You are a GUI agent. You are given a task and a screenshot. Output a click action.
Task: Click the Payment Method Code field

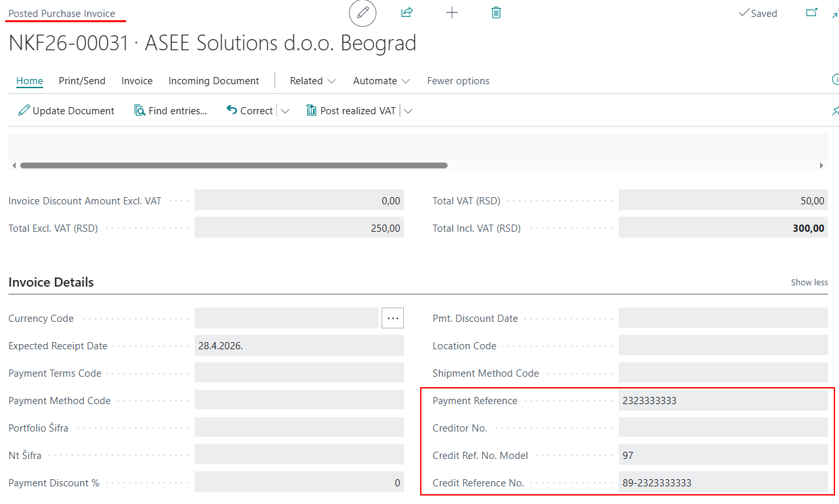pyautogui.click(x=299, y=401)
